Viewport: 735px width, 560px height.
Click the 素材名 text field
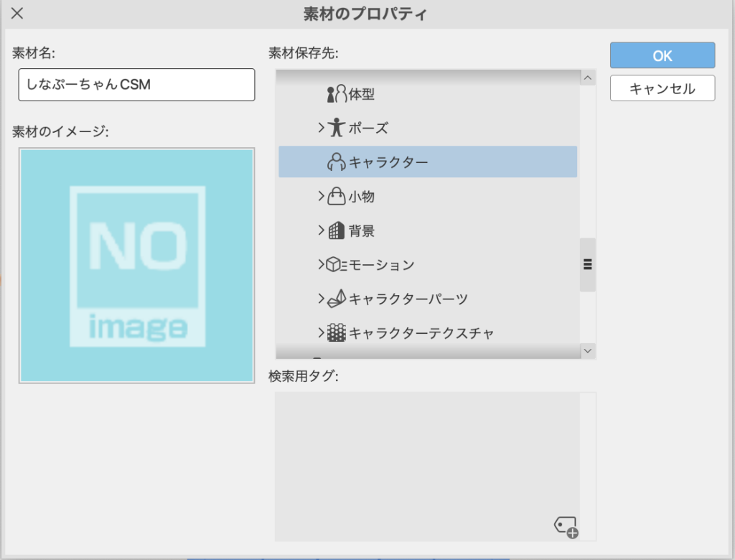tap(136, 85)
